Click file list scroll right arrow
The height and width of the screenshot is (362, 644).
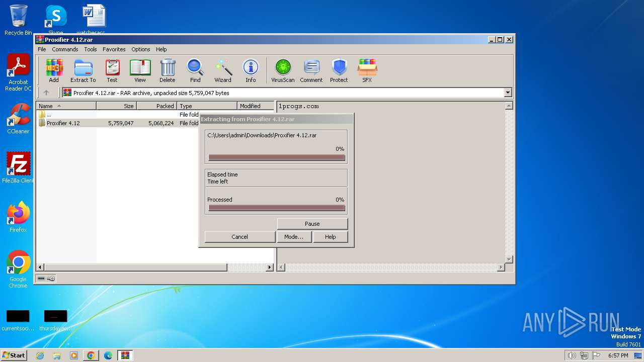(270, 267)
